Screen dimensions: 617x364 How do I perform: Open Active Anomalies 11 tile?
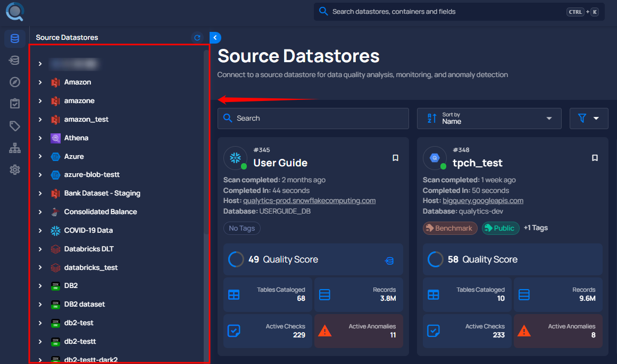tap(358, 331)
